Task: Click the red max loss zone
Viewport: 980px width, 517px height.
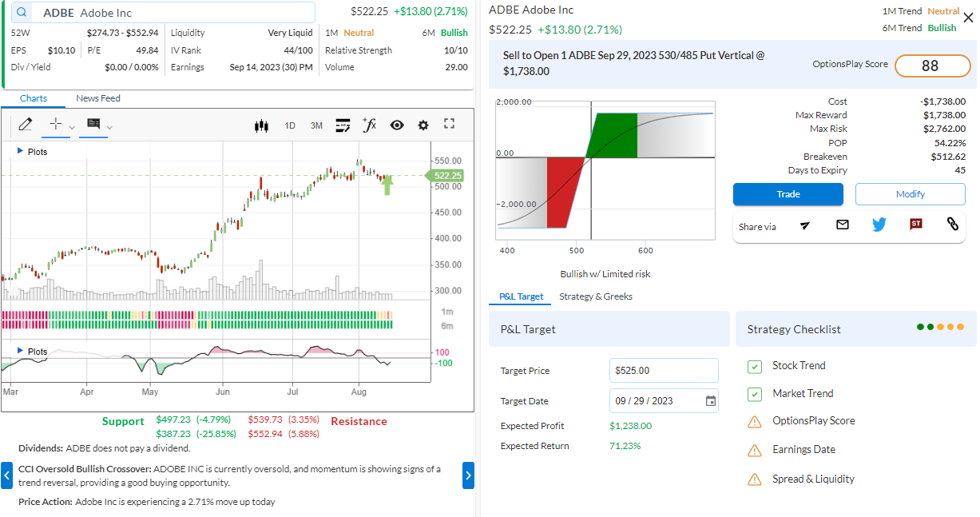Action: click(564, 193)
